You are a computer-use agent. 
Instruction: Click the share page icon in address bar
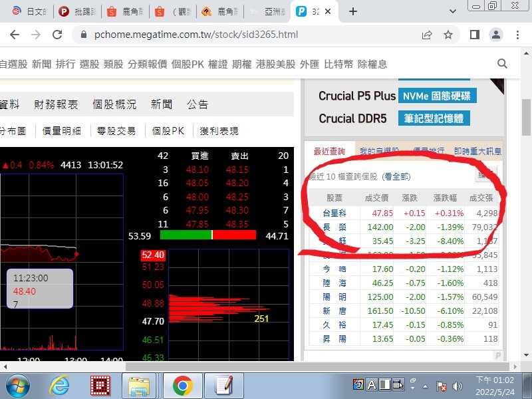click(426, 35)
